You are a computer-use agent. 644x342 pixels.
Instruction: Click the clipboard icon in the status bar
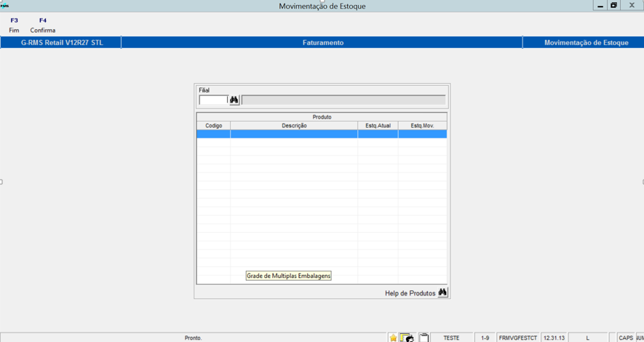(x=424, y=338)
